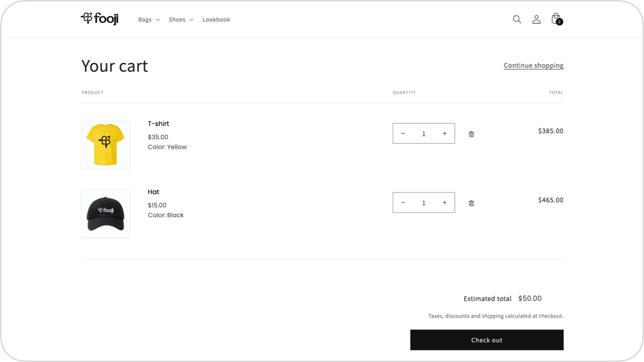Viewport: 644px width, 362px height.
Task: Decrease Hat quantity with minus
Action: [x=403, y=203]
